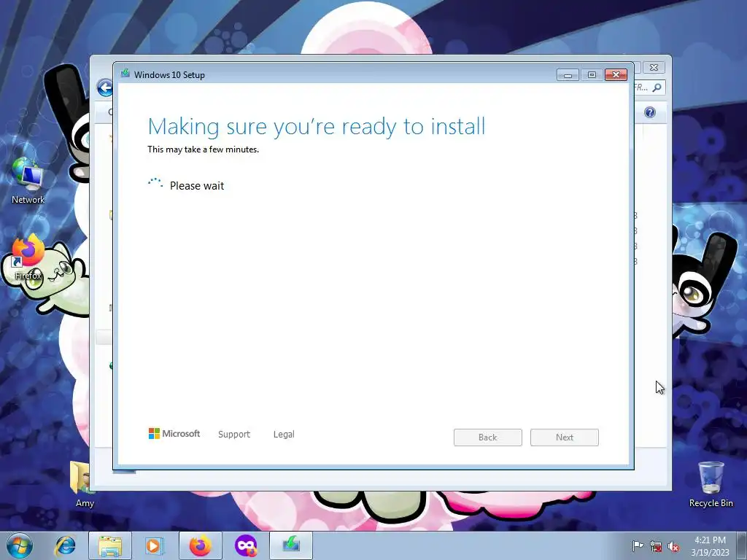Open the purple masked app in taskbar
This screenshot has width=747, height=560.
246,545
